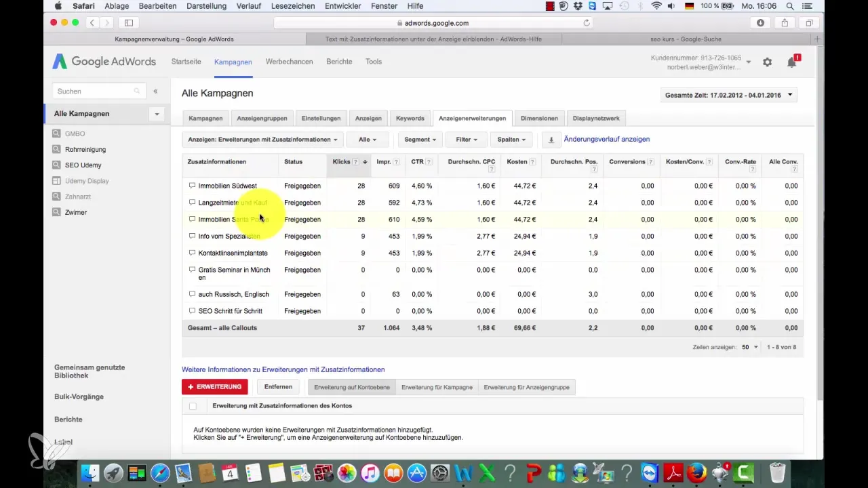Open Trash in the Dock
The image size is (868, 488).
(x=778, y=472)
